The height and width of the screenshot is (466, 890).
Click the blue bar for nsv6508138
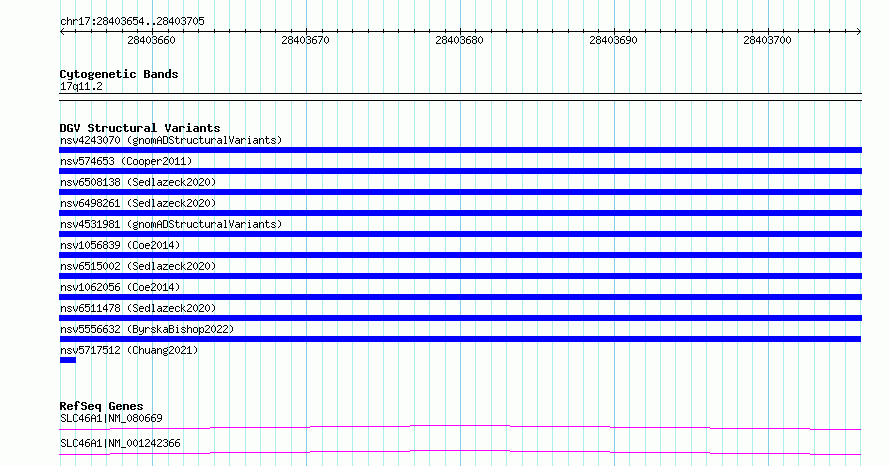point(460,192)
